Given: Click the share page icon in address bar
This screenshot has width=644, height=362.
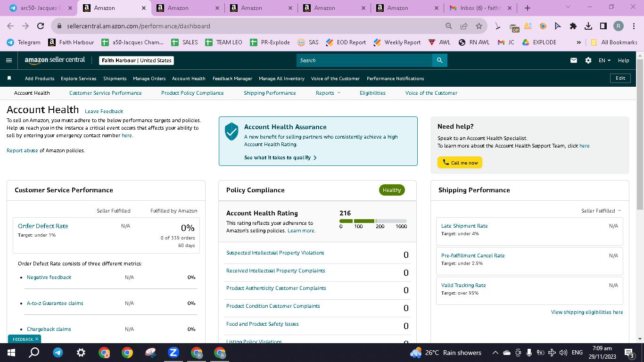Looking at the screenshot, I should tap(464, 26).
